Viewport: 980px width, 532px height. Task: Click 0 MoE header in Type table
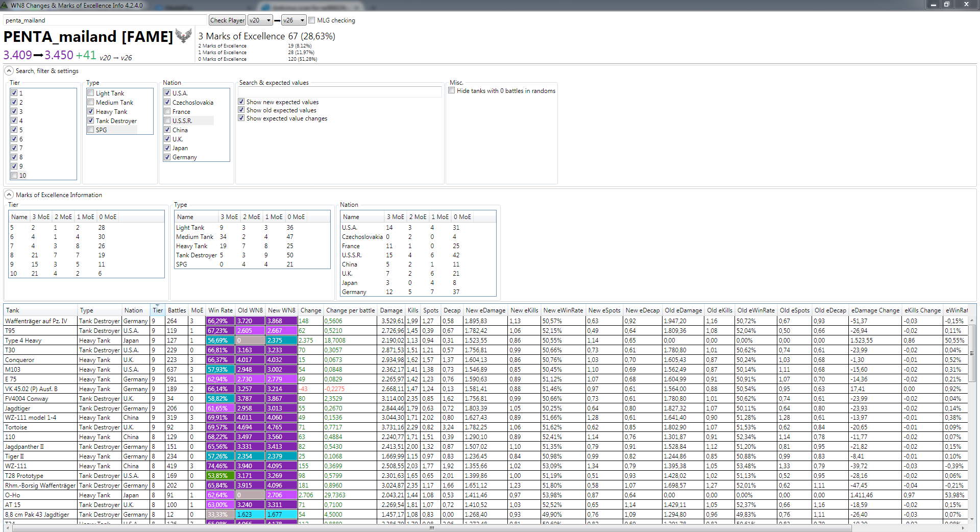click(x=296, y=217)
